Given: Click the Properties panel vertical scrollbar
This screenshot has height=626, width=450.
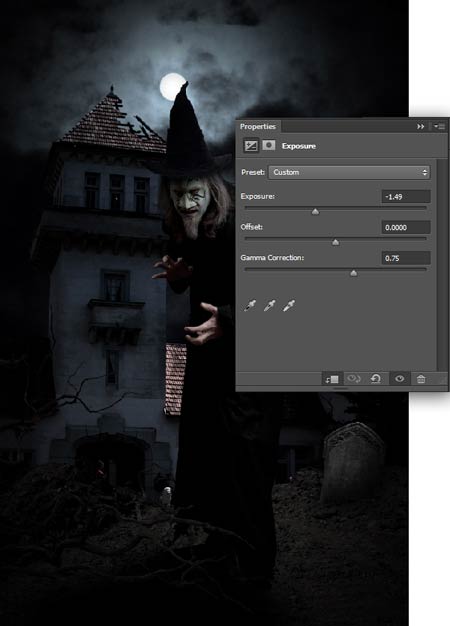Looking at the screenshot, I should (x=442, y=265).
